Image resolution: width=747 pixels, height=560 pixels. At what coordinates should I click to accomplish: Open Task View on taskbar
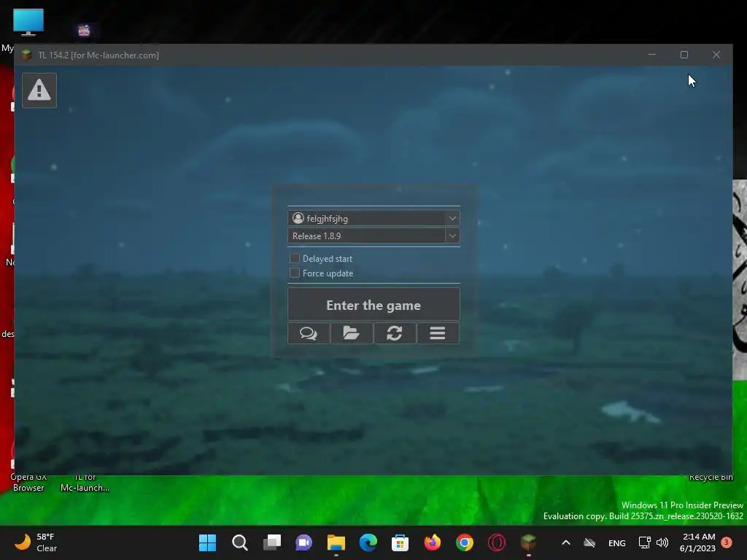coord(272,542)
